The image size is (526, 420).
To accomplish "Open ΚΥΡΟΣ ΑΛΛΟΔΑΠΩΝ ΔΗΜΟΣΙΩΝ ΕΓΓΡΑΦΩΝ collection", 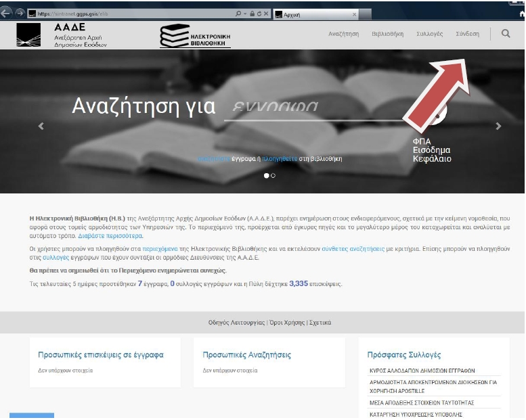I will coord(422,371).
